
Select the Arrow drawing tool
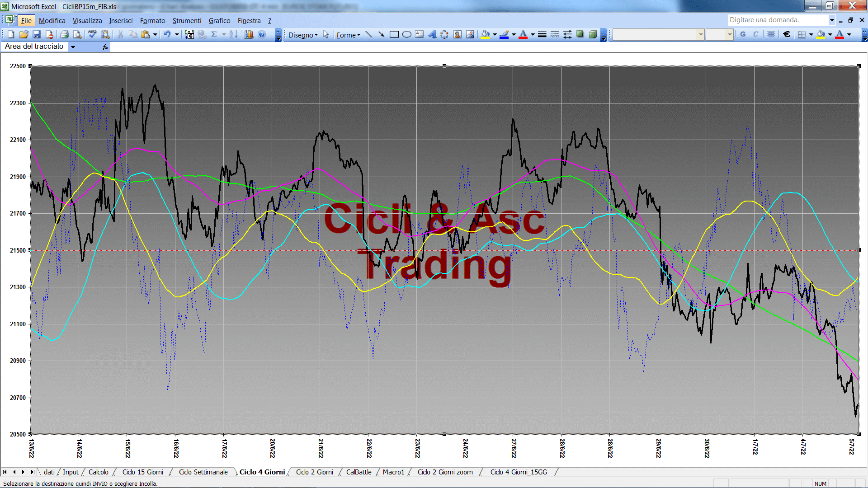click(381, 35)
